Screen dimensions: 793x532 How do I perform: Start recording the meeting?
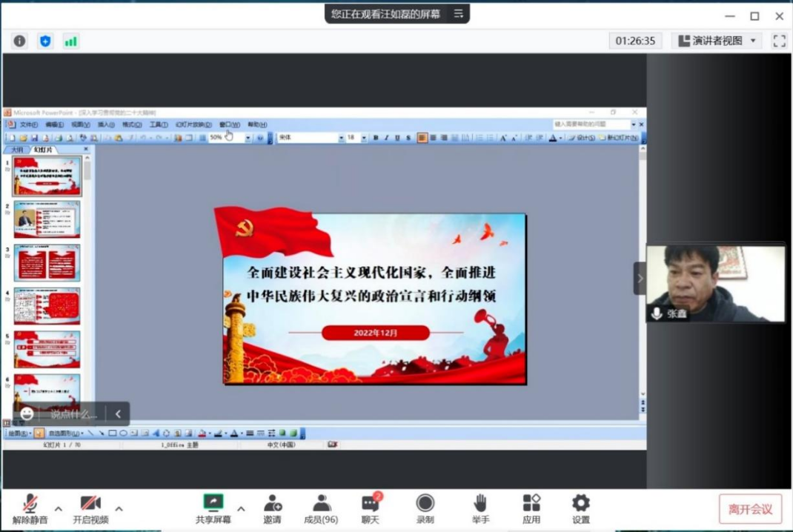pyautogui.click(x=425, y=508)
